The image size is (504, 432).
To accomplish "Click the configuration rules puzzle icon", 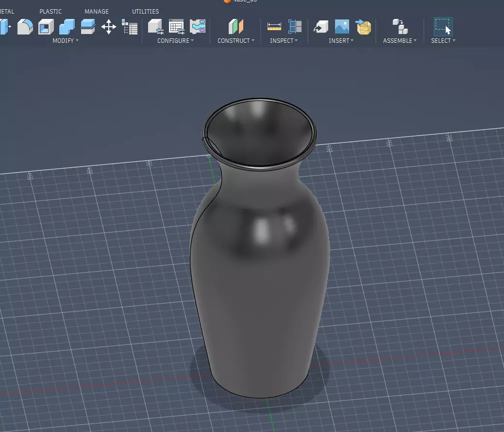I will 197,27.
